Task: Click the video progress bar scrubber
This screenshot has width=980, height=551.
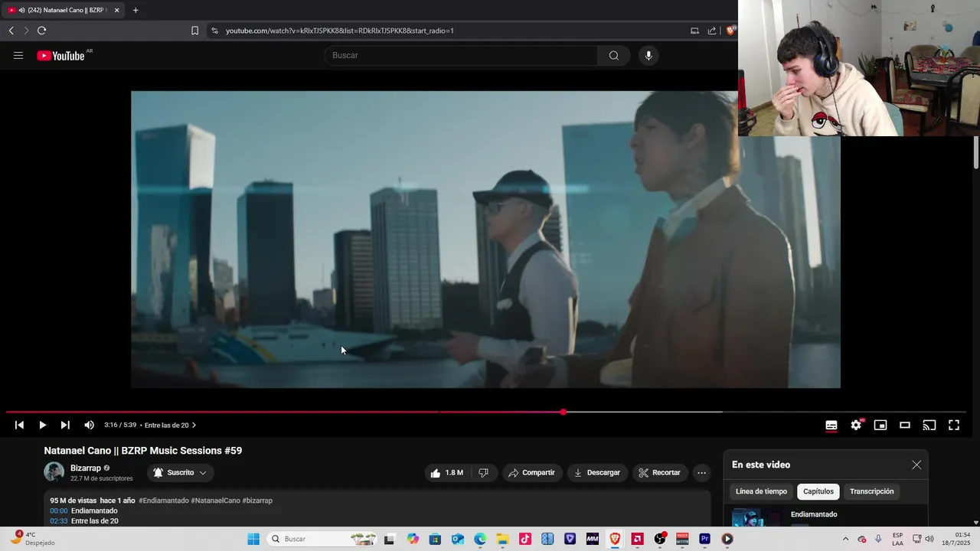Action: point(563,412)
